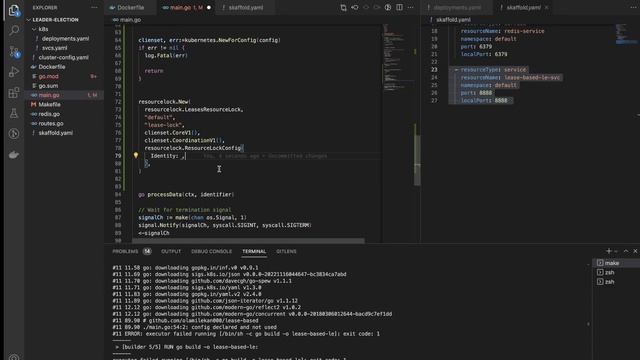
Task: Open the launch profile dropdown beside plus
Action: 616,251
